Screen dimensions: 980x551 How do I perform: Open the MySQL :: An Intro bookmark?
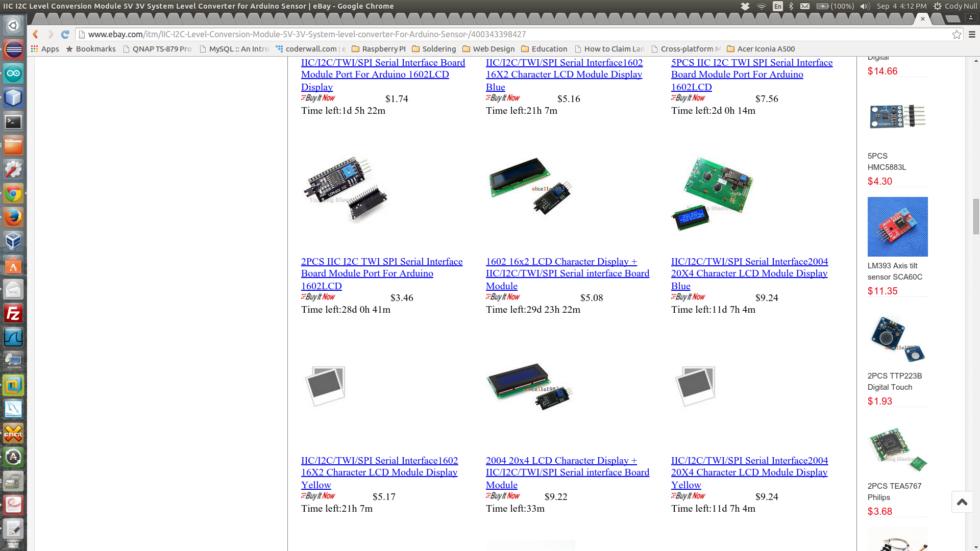tap(234, 49)
